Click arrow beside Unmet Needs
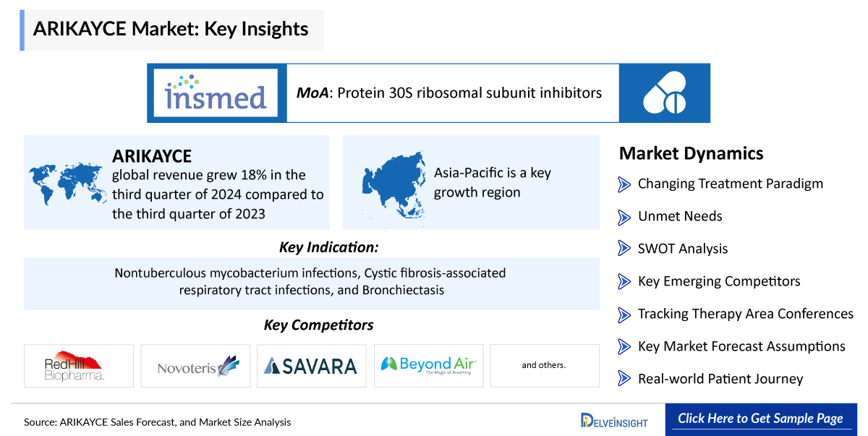868x436 pixels. (x=624, y=217)
